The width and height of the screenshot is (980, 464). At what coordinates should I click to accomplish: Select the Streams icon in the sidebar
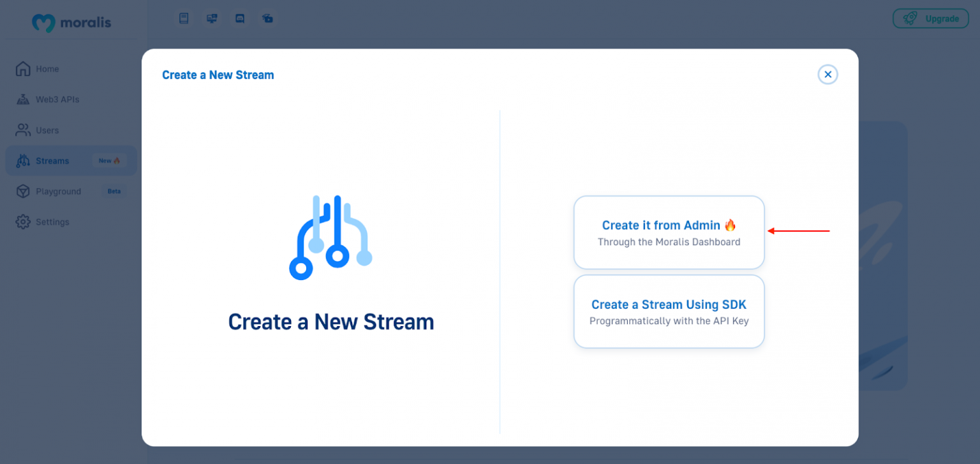[x=23, y=160]
